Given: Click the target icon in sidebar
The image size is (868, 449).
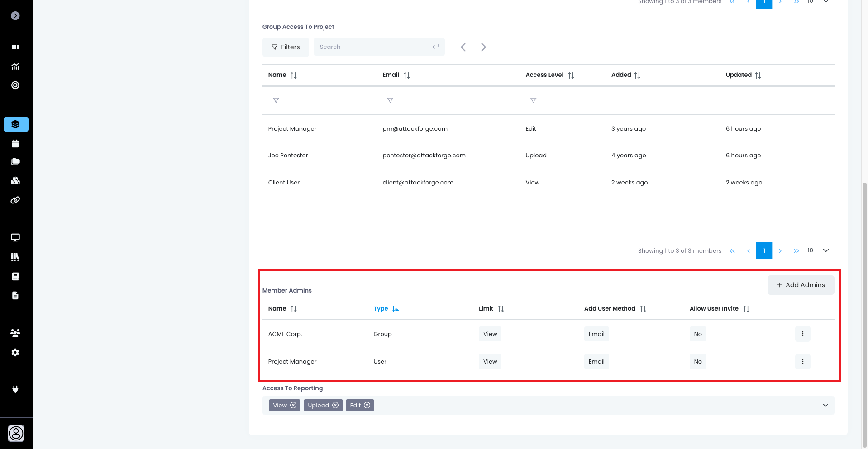Looking at the screenshot, I should [15, 85].
